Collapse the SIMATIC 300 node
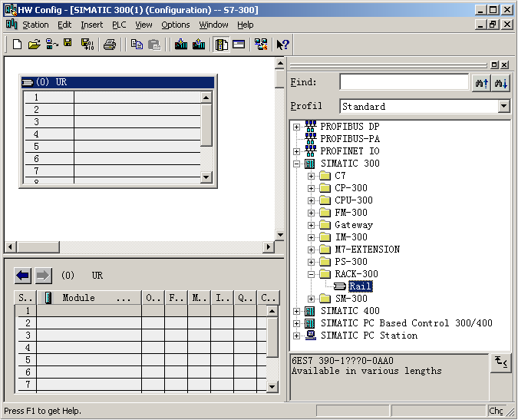The height and width of the screenshot is (420, 518). pos(297,164)
